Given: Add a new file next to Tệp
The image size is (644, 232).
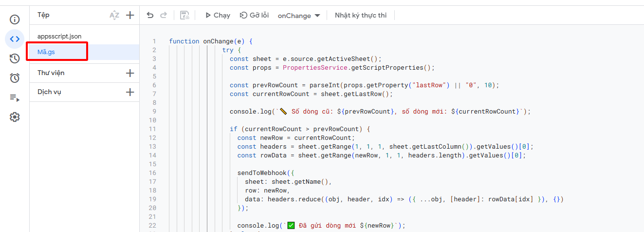Looking at the screenshot, I should click(130, 15).
